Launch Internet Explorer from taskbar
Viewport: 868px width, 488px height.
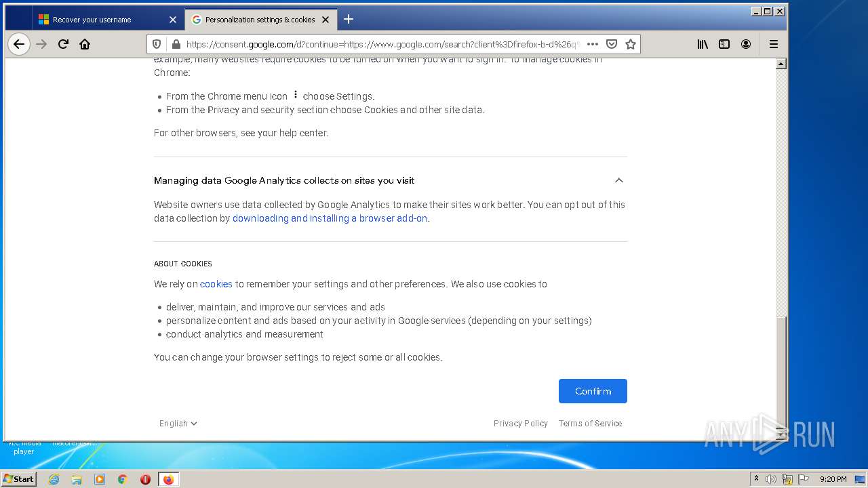click(x=54, y=479)
